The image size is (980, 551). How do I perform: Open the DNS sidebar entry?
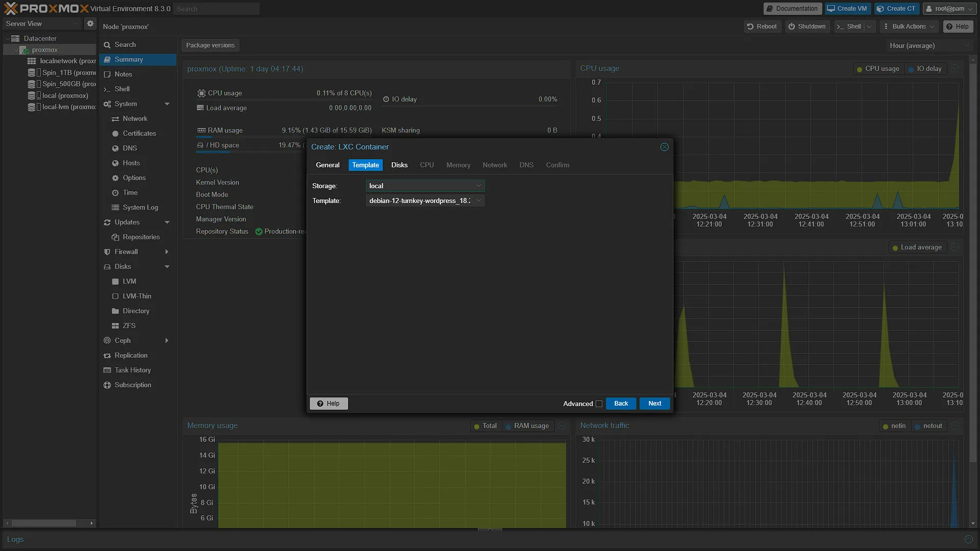(130, 148)
